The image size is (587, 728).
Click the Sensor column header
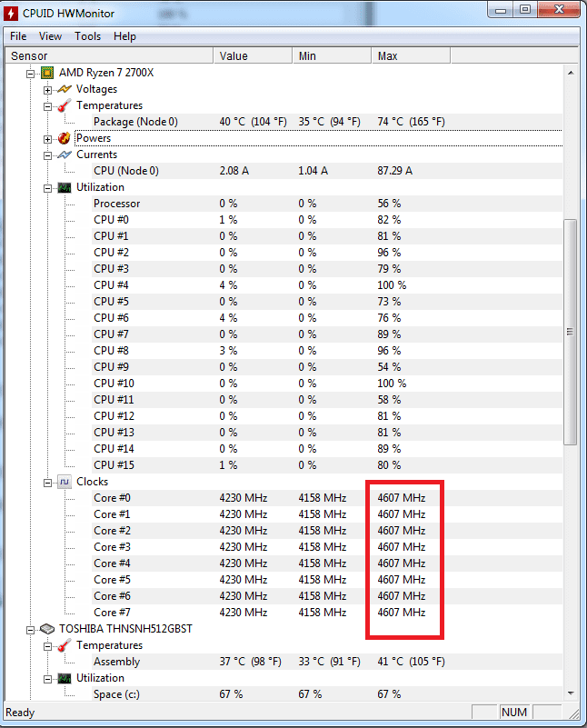point(109,55)
